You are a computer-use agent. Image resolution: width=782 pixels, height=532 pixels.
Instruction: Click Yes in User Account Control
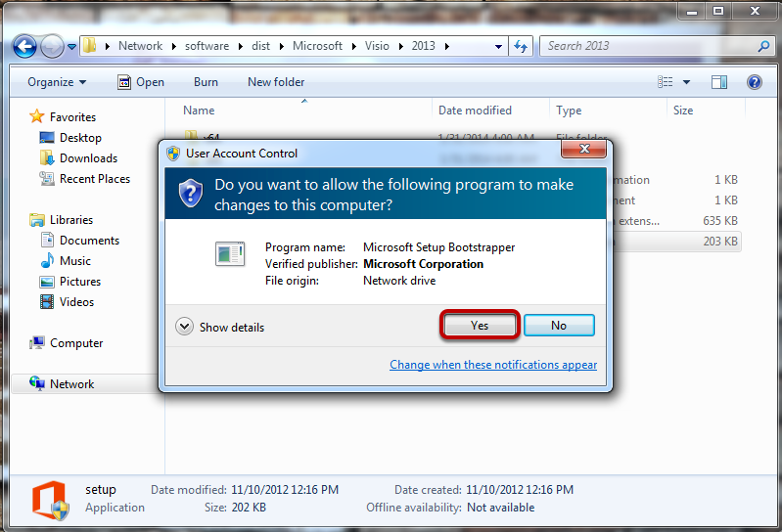click(x=480, y=326)
